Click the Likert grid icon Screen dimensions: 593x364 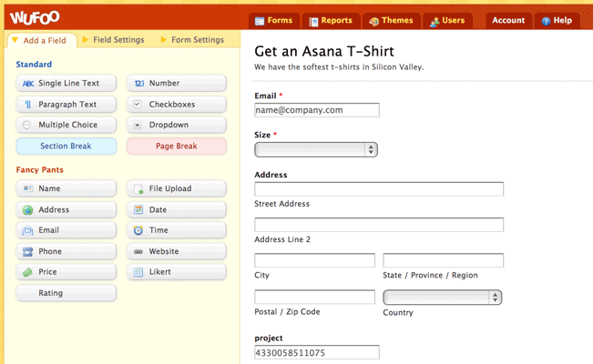(138, 272)
